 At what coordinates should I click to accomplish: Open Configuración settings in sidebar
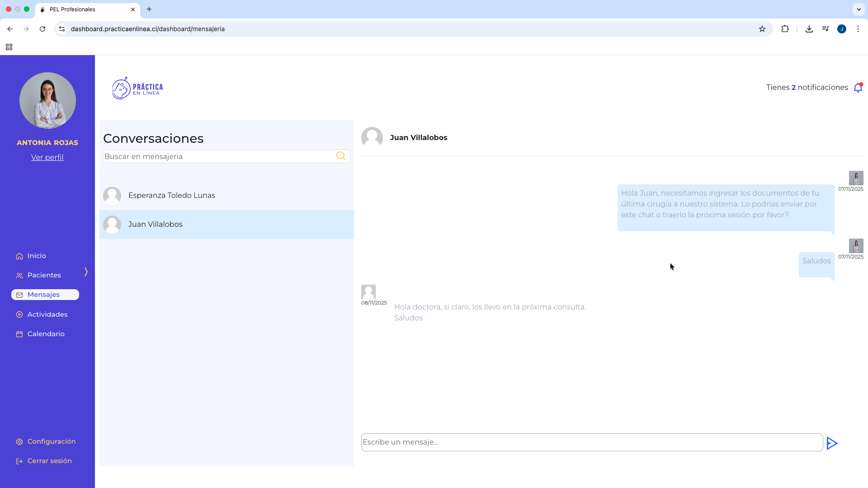pos(51,441)
